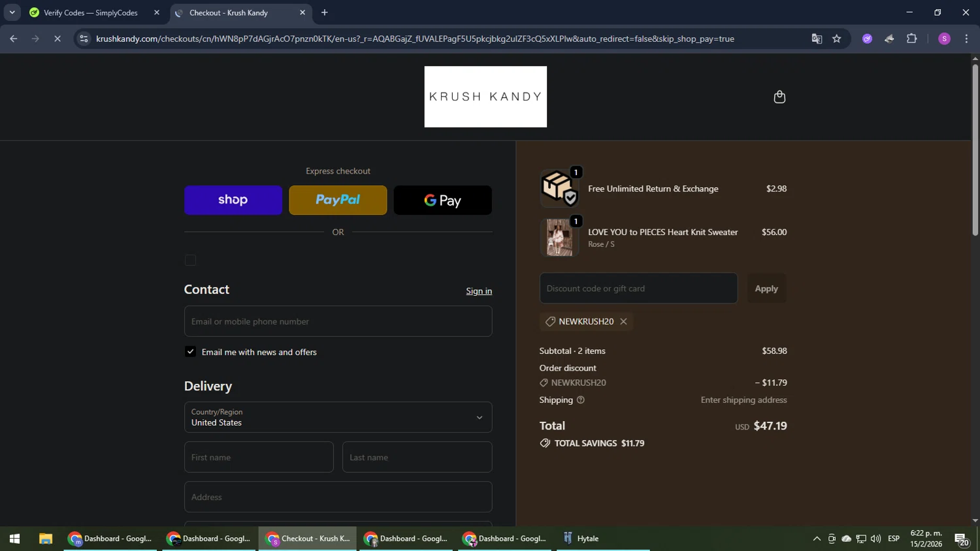Screen dimensions: 980x551
Task: Open the network tray icon
Action: tap(861, 539)
